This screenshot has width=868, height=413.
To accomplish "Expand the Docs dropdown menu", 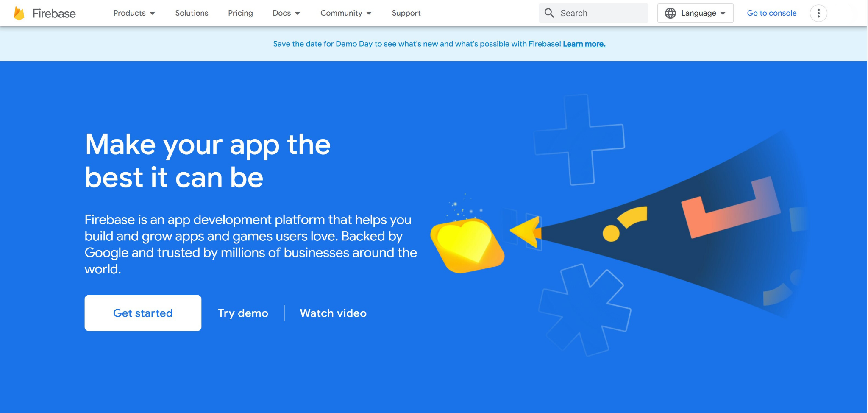I will point(286,13).
